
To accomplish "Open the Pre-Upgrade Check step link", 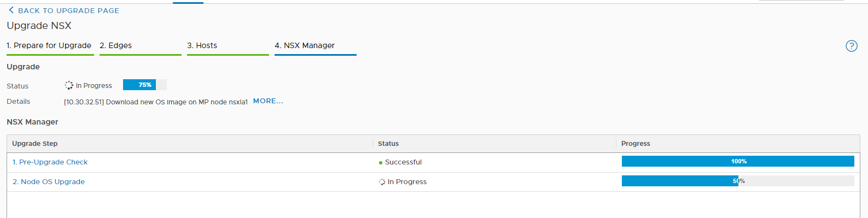I will click(50, 162).
